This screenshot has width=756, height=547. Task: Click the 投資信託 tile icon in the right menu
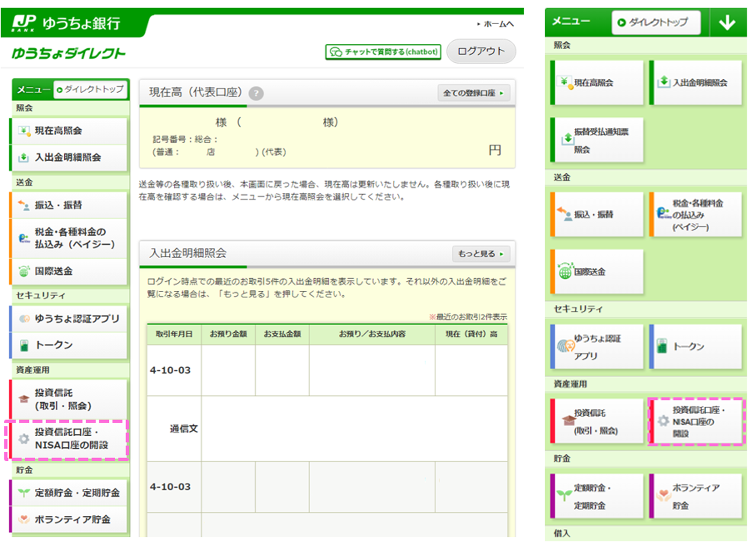tap(568, 421)
